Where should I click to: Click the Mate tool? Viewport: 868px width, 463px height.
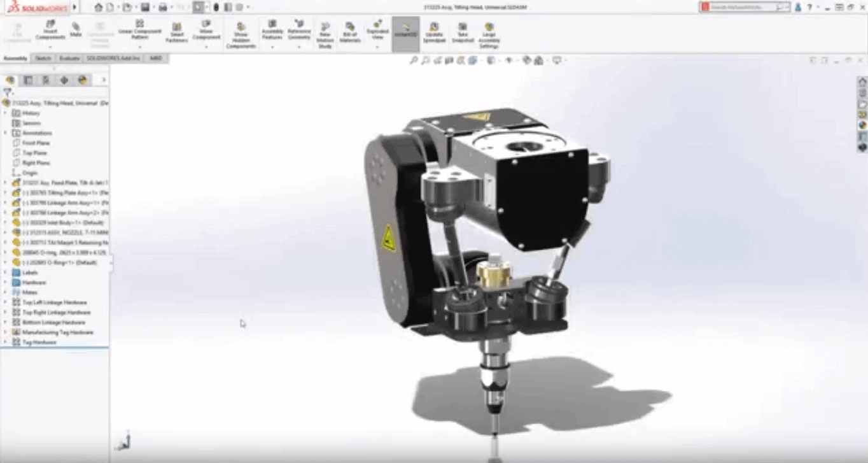(76, 29)
